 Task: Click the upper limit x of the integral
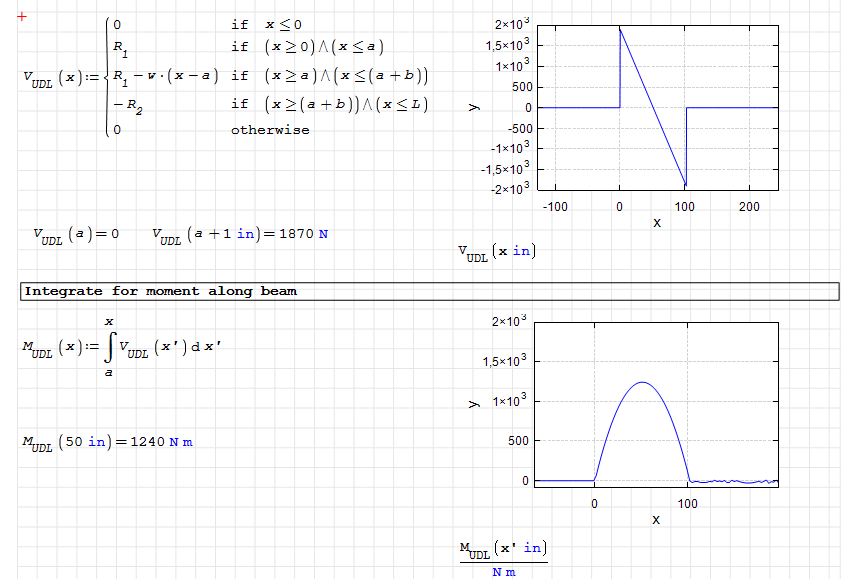(x=108, y=322)
